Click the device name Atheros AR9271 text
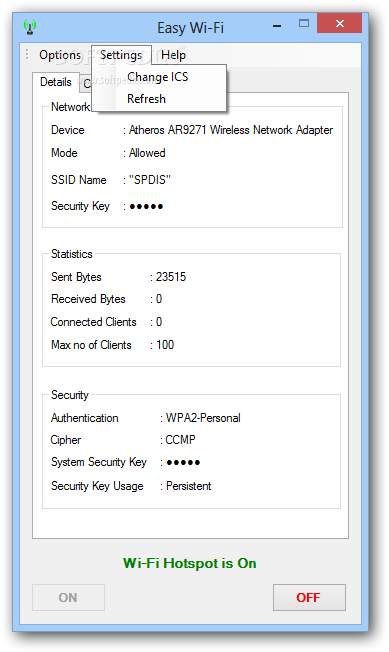Screen dimensions: 389x652 coord(231,130)
